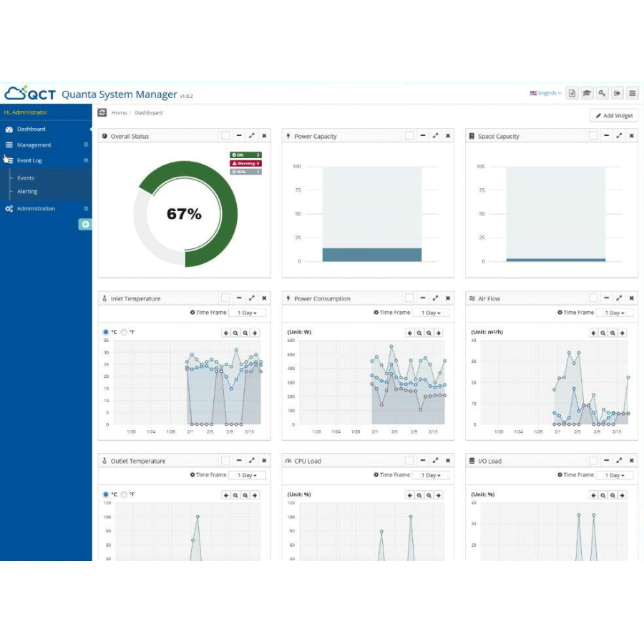Collapse the sidebar with the teal arrow button
The image size is (644, 644).
click(85, 225)
